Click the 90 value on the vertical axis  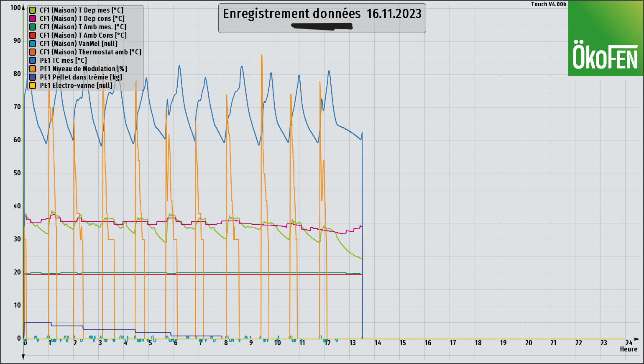pos(17,41)
